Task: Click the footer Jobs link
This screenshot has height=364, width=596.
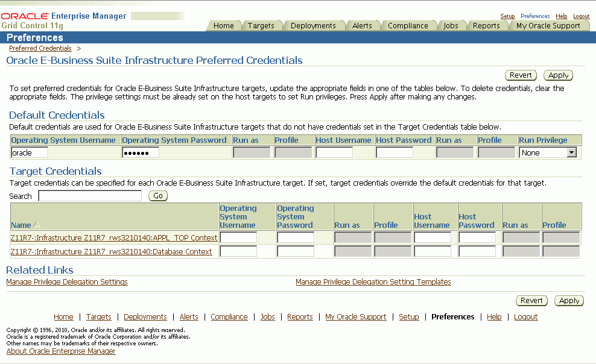Action: tap(268, 317)
